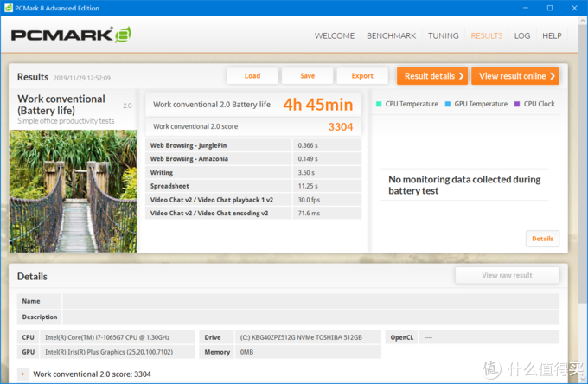
Task: Open the WELCOME tab
Action: pyautogui.click(x=334, y=36)
